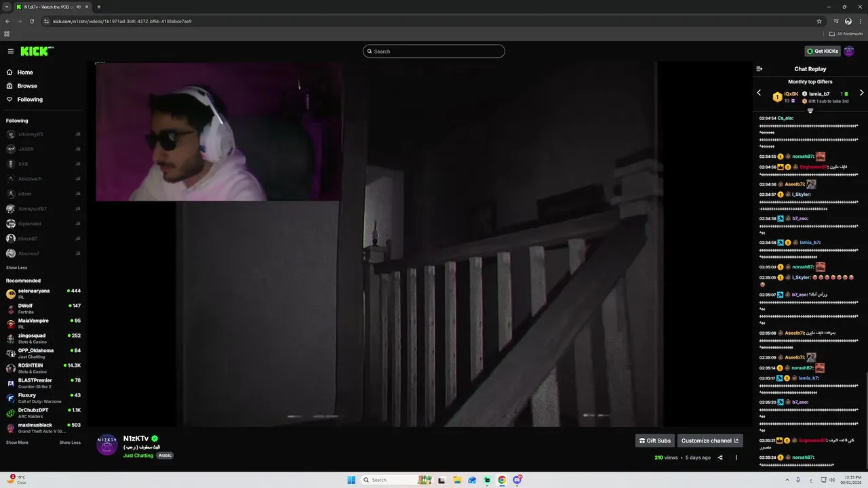Show previous top gifter
Image resolution: width=868 pixels, height=488 pixels.
click(759, 93)
